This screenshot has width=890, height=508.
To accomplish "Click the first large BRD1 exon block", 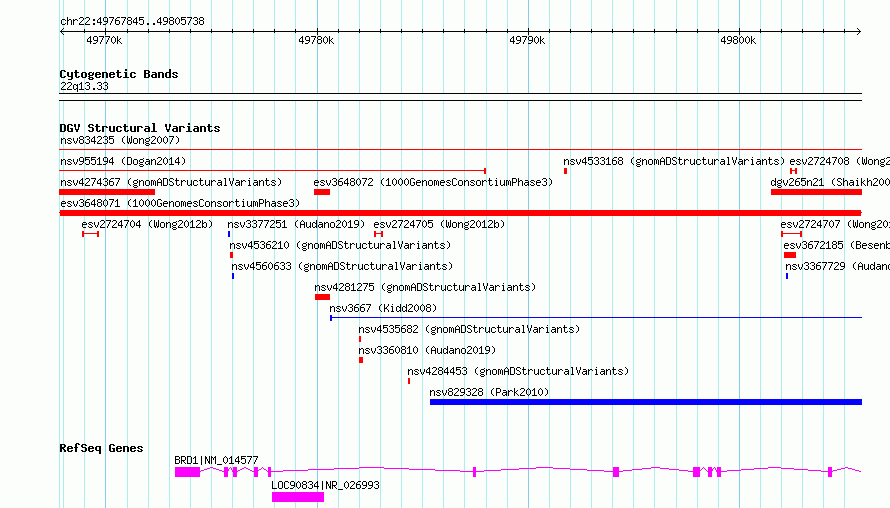I will [187, 472].
